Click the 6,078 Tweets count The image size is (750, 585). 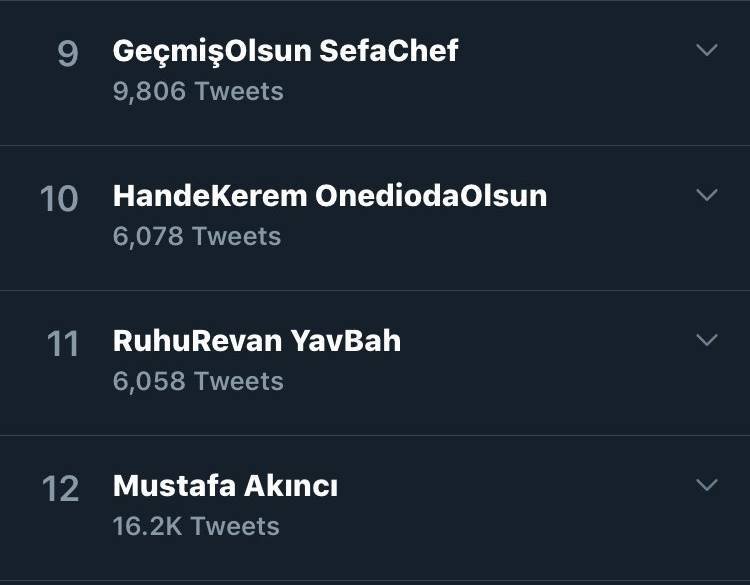[197, 236]
